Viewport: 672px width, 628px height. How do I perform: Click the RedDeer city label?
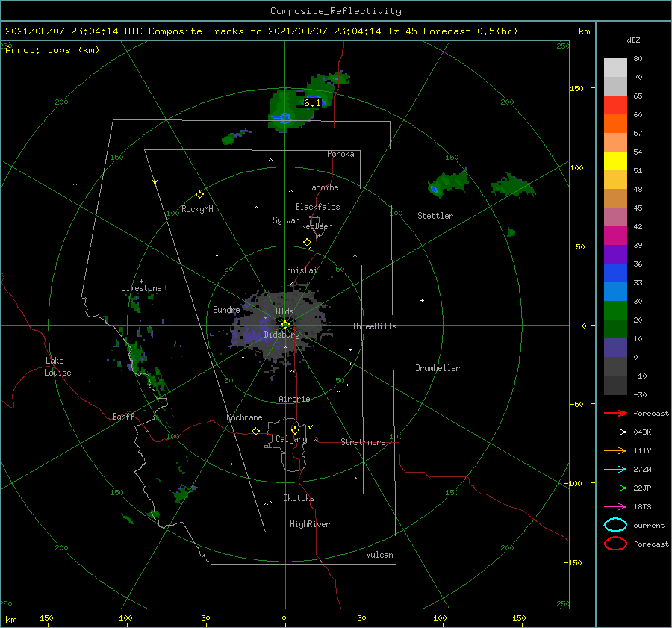tap(317, 226)
